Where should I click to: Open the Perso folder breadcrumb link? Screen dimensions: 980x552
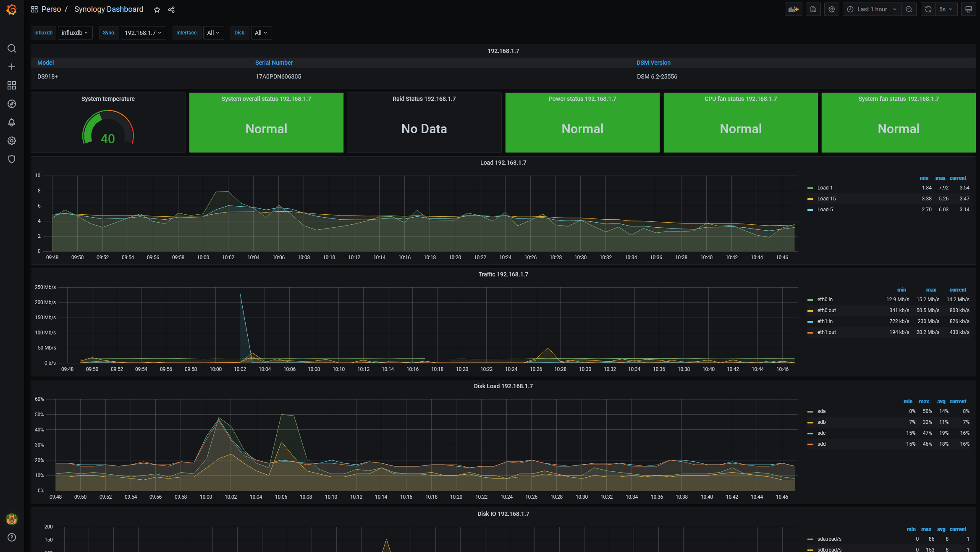tap(51, 9)
